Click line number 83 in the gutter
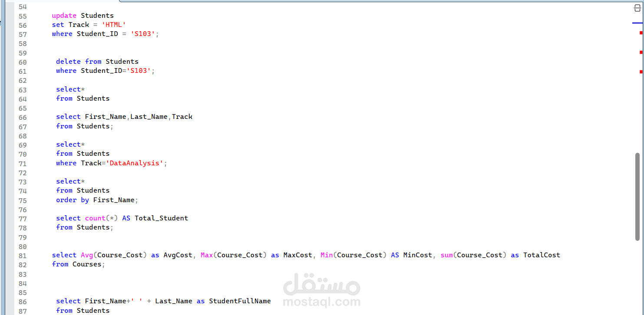 pyautogui.click(x=23, y=274)
